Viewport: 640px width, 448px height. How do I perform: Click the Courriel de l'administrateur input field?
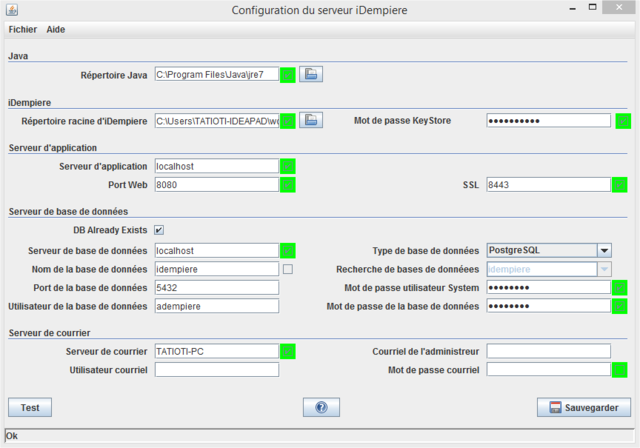(548, 351)
